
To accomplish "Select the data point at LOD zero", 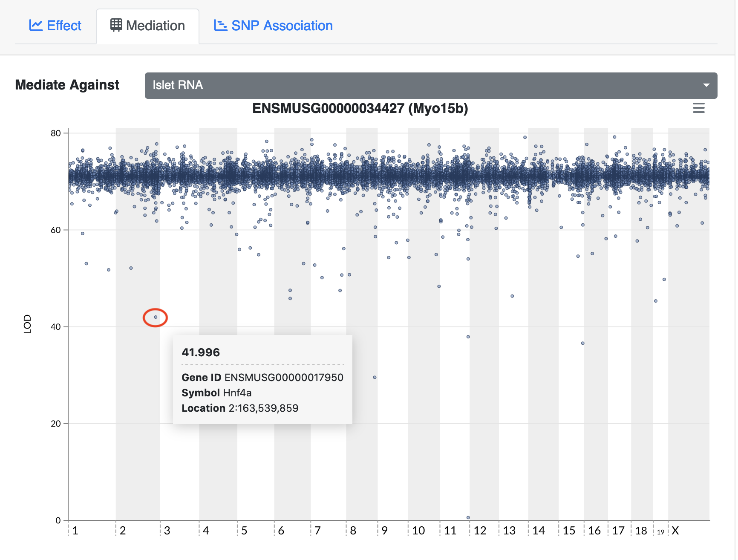I will [468, 517].
